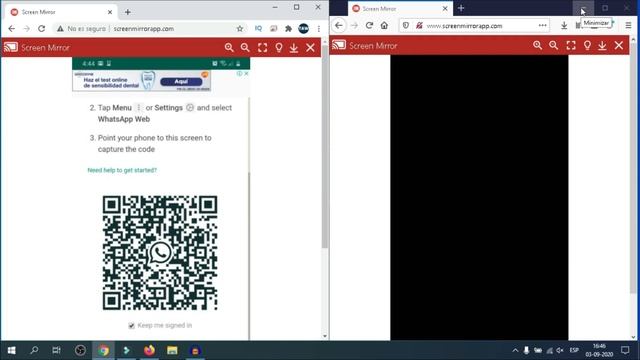
Task: Zoom out mirror in Firefox window
Action: pyautogui.click(x=553, y=45)
